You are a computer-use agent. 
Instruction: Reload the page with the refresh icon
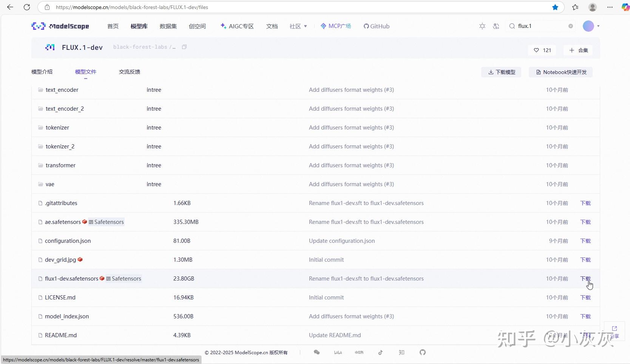point(27,7)
